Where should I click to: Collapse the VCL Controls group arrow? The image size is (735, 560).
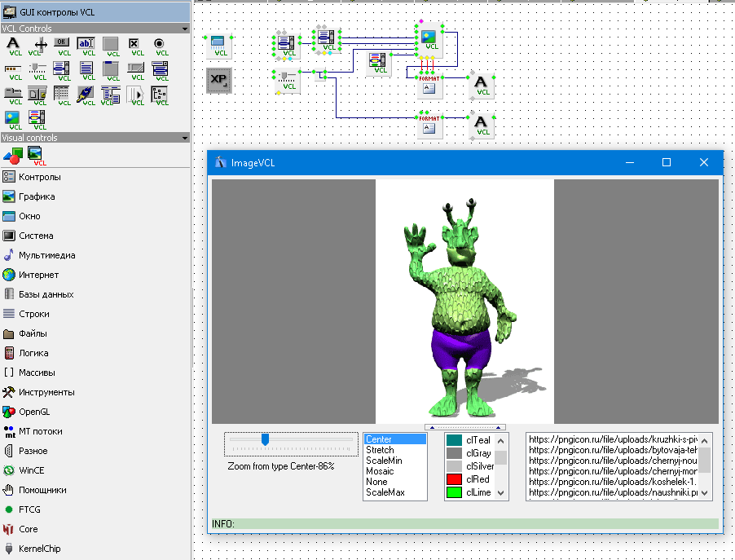tap(185, 29)
